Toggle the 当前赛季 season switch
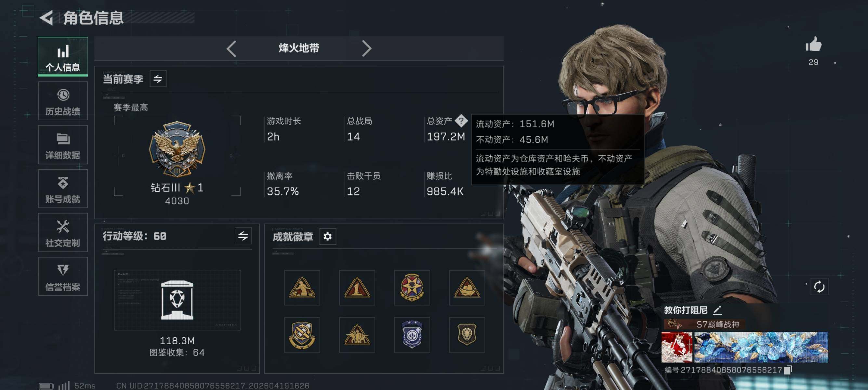 [x=158, y=79]
